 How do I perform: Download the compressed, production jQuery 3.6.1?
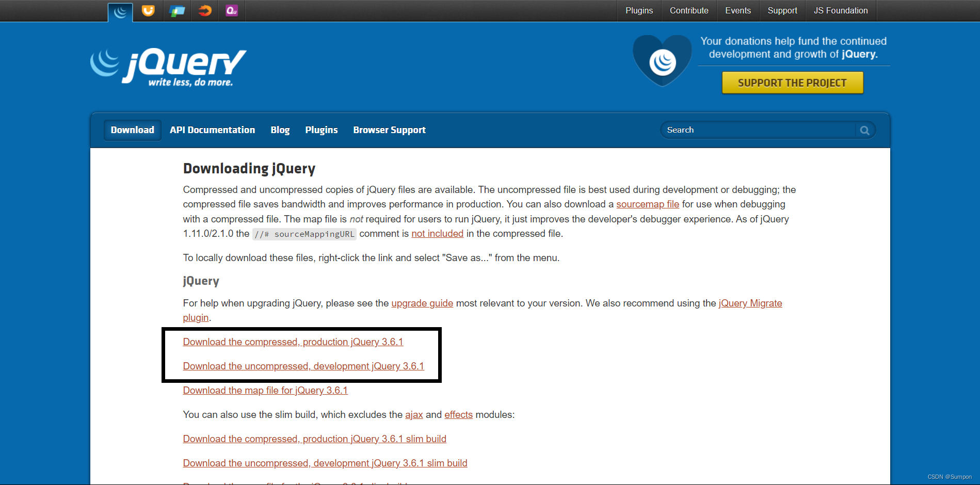pyautogui.click(x=293, y=342)
